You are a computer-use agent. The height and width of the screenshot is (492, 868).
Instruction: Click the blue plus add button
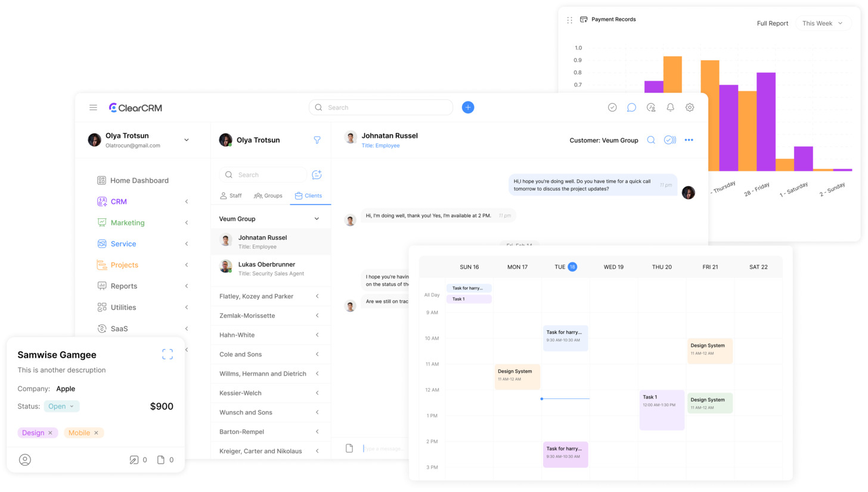click(x=468, y=107)
